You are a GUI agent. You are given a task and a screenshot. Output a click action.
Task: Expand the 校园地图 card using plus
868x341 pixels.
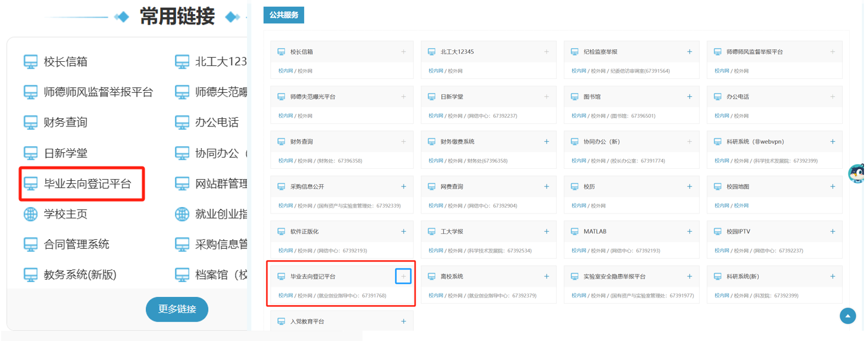click(x=832, y=187)
